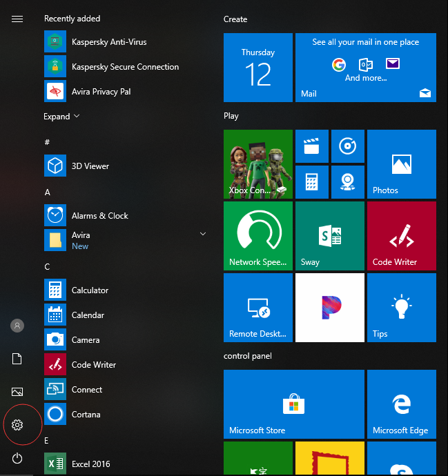
Task: Click the Create group title
Action: point(235,19)
